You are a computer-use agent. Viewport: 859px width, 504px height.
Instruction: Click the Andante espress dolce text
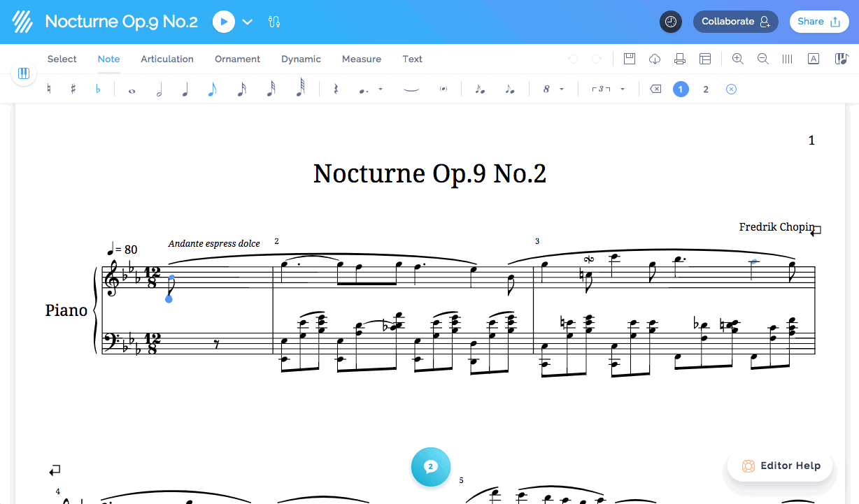point(214,243)
